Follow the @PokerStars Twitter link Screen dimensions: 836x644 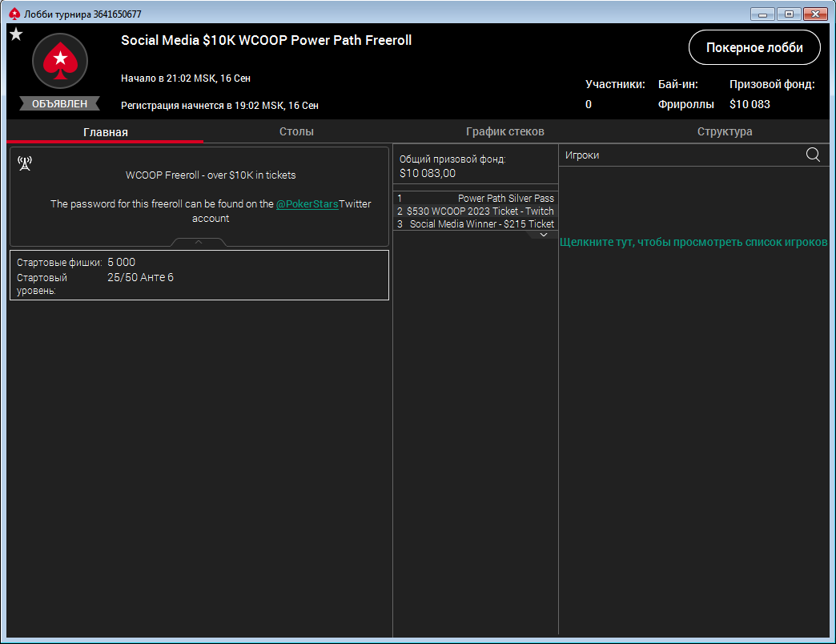307,204
